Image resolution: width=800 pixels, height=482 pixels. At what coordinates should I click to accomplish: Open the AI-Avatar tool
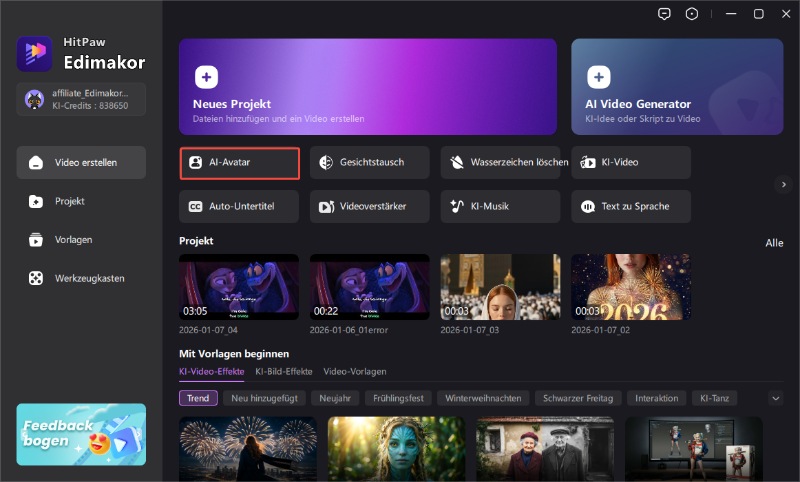[240, 162]
